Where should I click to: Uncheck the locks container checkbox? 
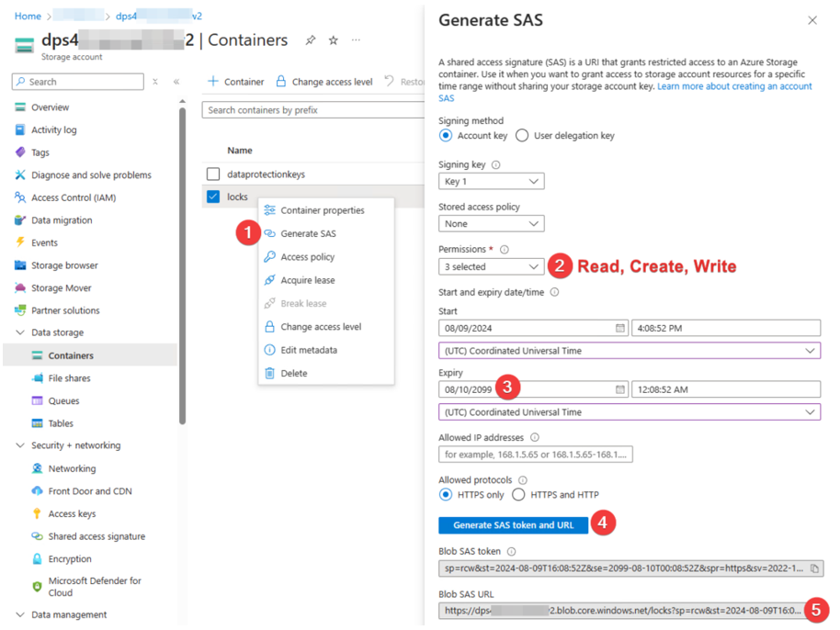click(213, 197)
